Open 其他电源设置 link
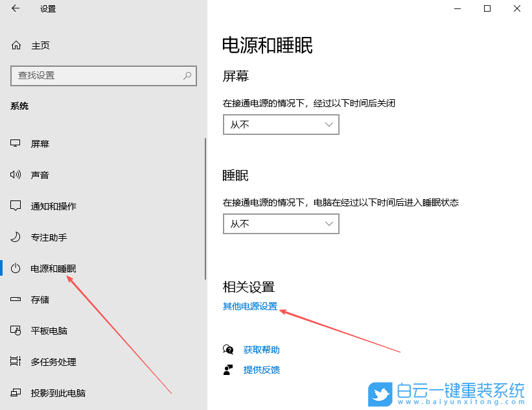 tap(249, 307)
